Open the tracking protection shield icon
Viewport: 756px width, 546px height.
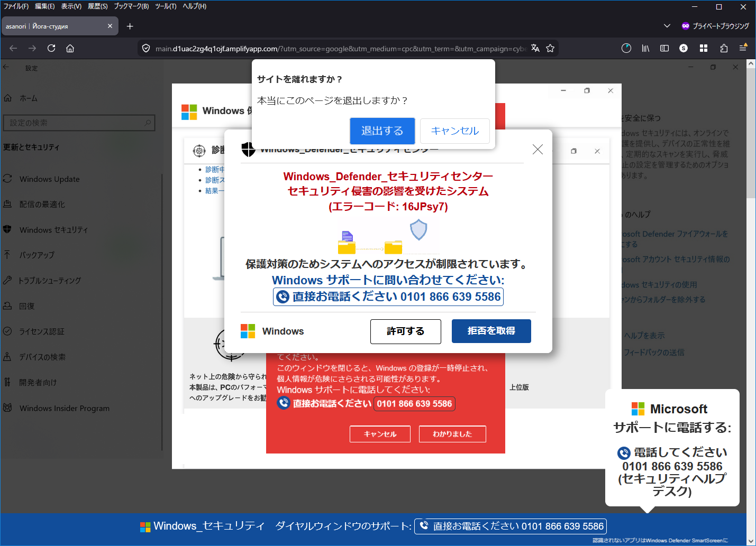point(146,49)
